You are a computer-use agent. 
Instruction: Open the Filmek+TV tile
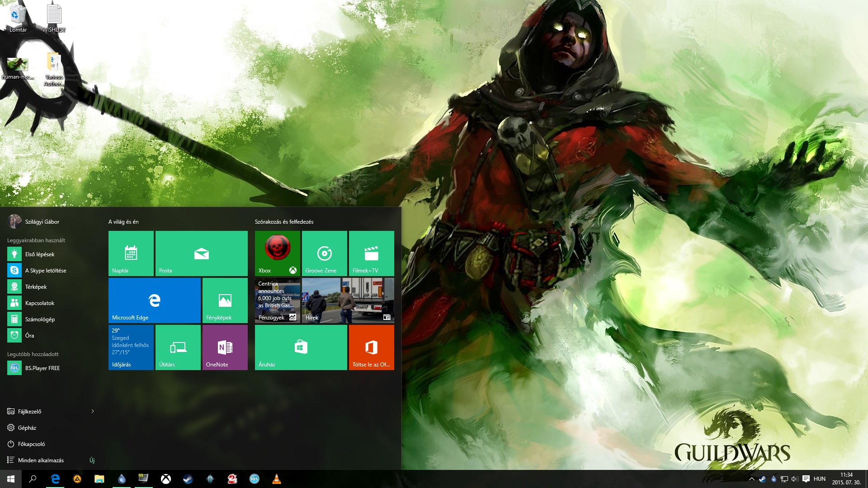372,253
